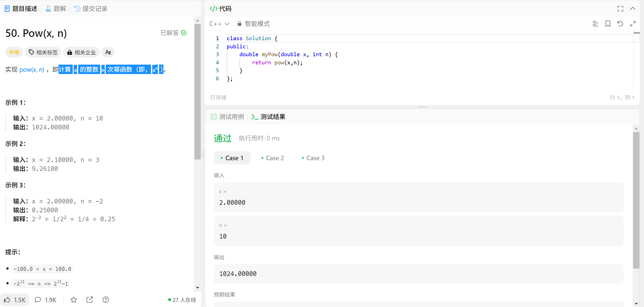Screen dimensions: 644x307
Task: Select the Case 2 test case
Action: click(x=272, y=158)
